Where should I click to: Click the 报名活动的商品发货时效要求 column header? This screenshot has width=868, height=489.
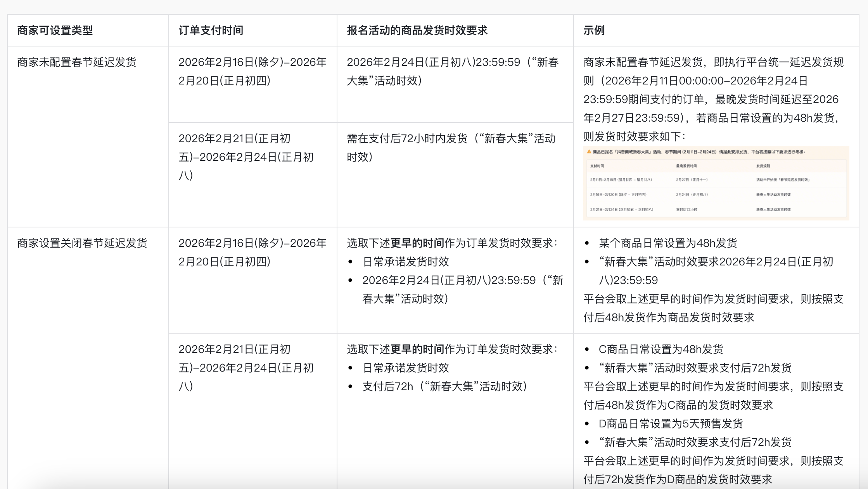click(417, 30)
